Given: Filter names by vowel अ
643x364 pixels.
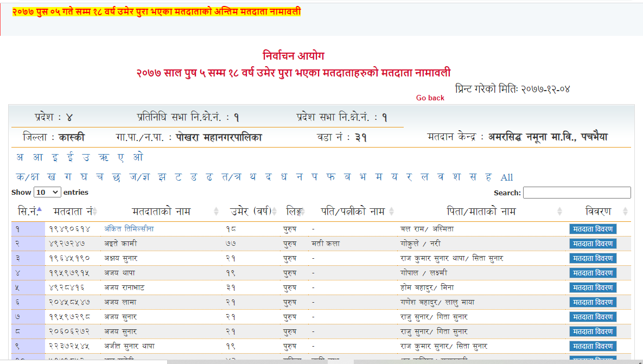Looking at the screenshot, I should (20, 157).
